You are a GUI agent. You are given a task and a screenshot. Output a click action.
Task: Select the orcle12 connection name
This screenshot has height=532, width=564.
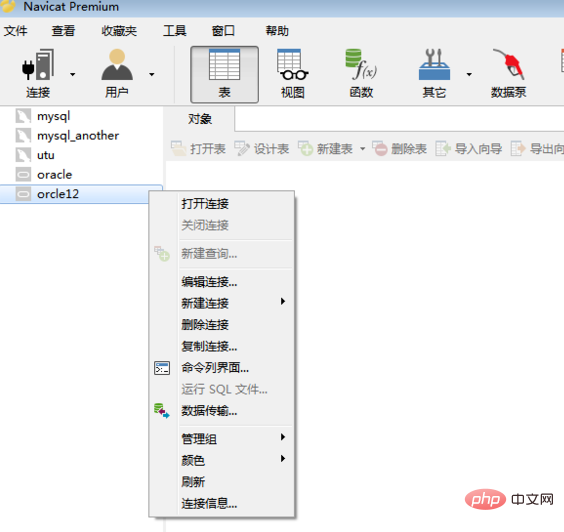click(58, 194)
